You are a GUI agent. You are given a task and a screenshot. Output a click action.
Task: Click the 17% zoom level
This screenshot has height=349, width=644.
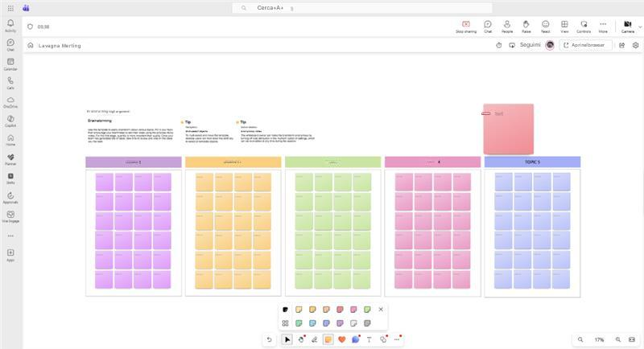pos(599,339)
